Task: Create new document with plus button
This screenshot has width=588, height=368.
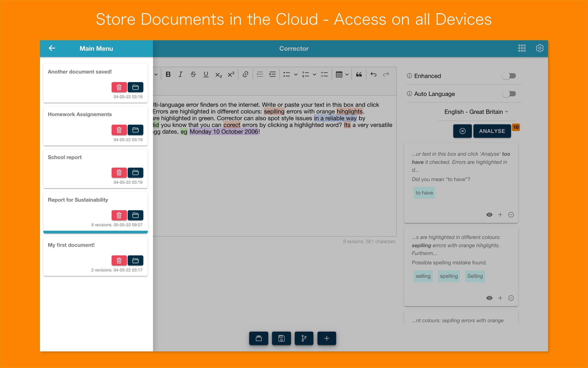Action: pos(327,338)
